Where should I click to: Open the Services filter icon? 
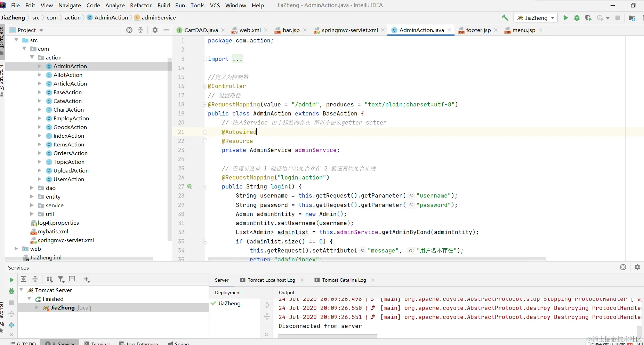[61, 279]
